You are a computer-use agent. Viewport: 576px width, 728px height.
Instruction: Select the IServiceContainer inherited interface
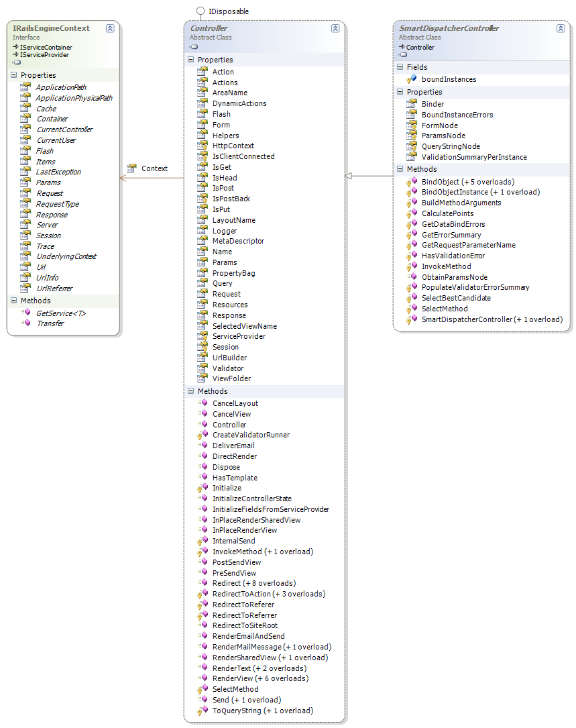[46, 48]
